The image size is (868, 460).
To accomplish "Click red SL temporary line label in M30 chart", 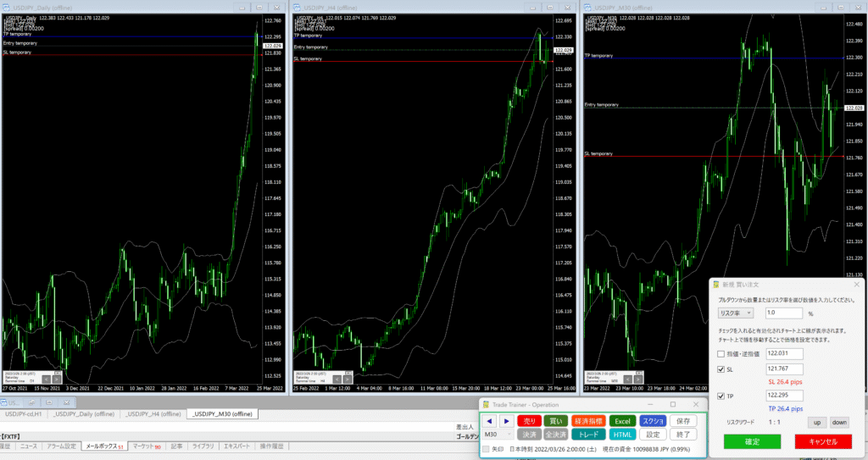I will pos(598,154).
